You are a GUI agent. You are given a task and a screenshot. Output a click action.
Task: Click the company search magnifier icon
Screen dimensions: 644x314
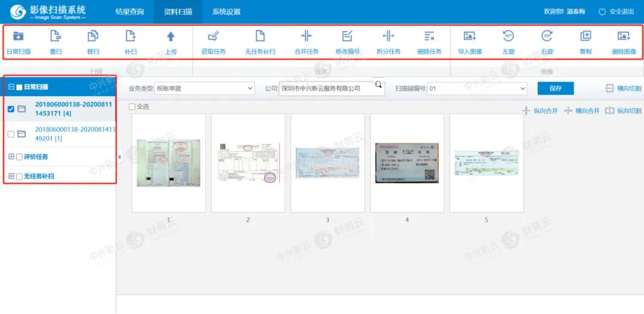coord(378,85)
